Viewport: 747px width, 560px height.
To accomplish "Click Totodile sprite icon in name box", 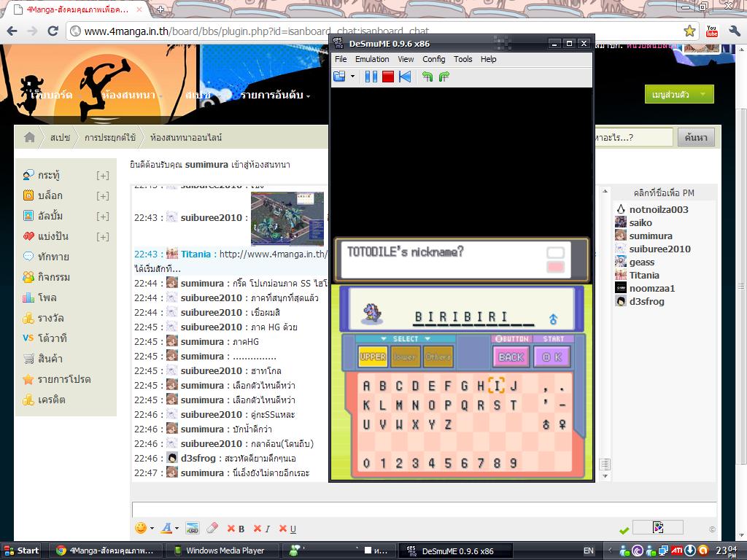I will 372,314.
